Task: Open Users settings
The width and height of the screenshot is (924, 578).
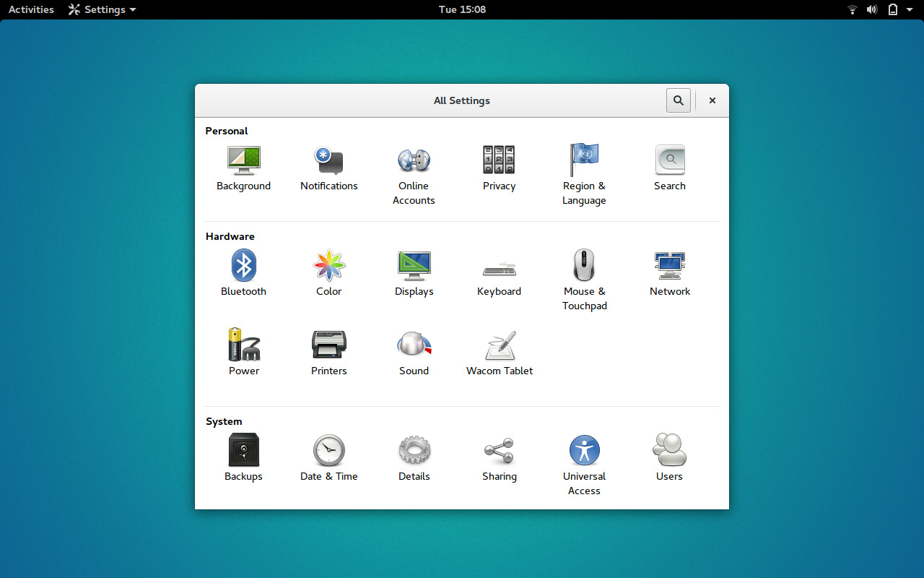Action: coord(669,458)
